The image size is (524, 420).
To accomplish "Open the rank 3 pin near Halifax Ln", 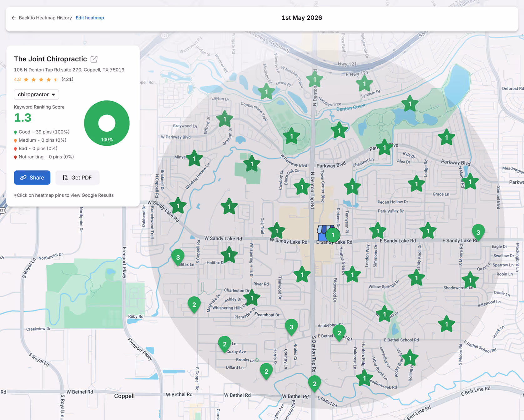I will pos(178,257).
